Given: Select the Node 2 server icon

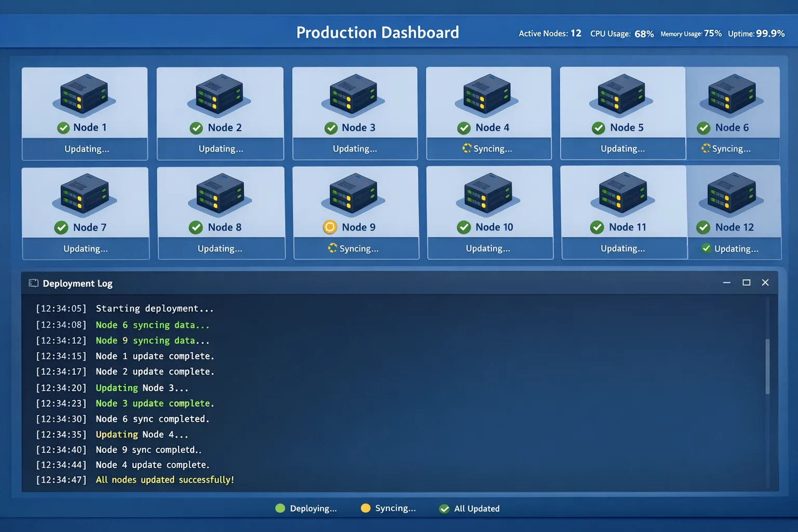Looking at the screenshot, I should point(219,94).
